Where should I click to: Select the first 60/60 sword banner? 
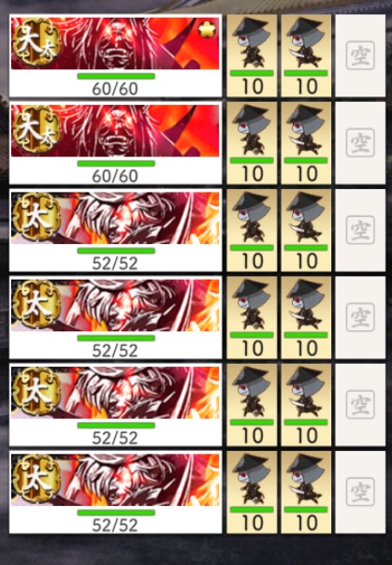click(x=115, y=55)
